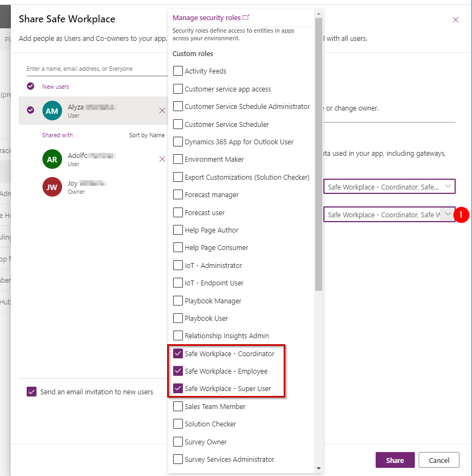This screenshot has width=472, height=476.
Task: Disable Send an email invitation checkbox
Action: (32, 392)
